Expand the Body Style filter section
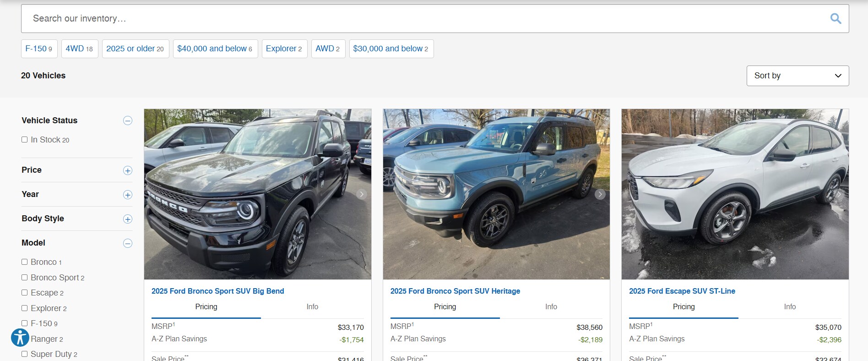Screen dimensions: 868x361 (128, 219)
